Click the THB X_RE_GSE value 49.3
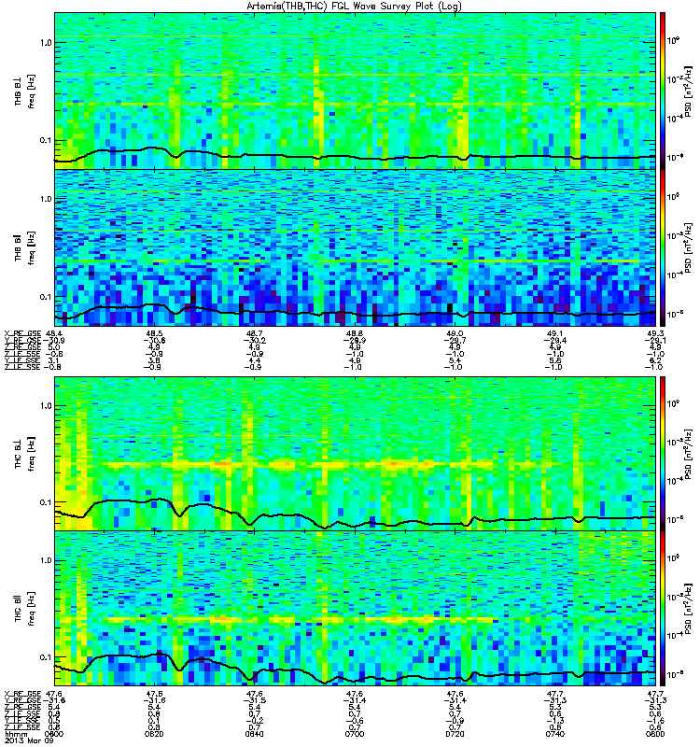The height and width of the screenshot is (747, 700). click(x=656, y=333)
